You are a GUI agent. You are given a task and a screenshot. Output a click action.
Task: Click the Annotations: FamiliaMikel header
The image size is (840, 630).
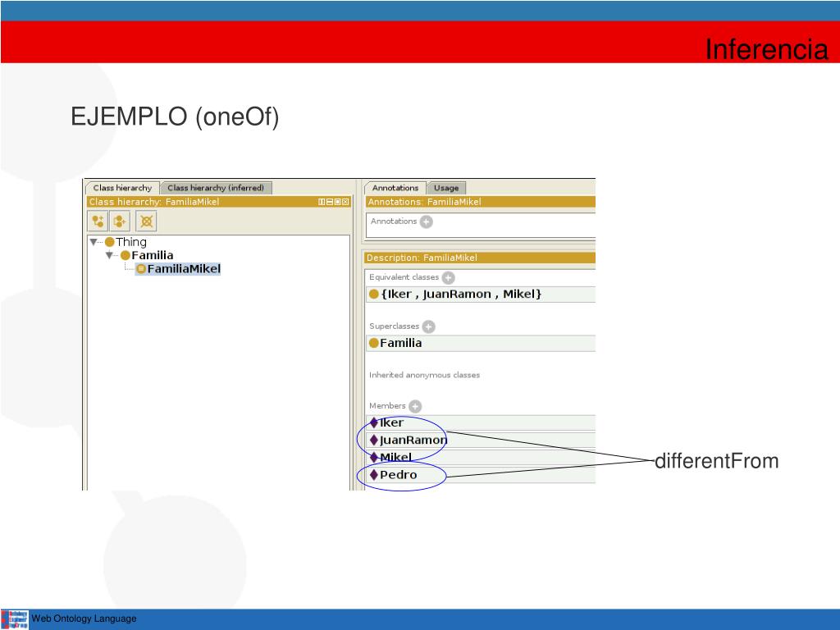click(481, 202)
